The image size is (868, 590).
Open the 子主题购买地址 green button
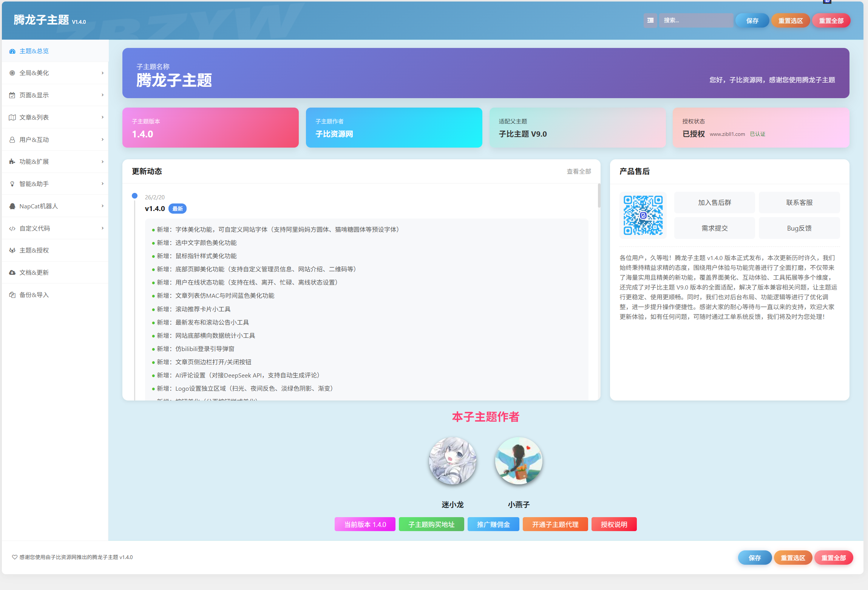click(431, 524)
